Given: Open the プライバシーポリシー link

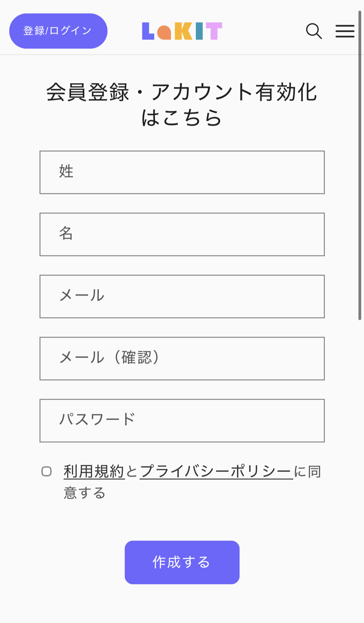Looking at the screenshot, I should [216, 472].
